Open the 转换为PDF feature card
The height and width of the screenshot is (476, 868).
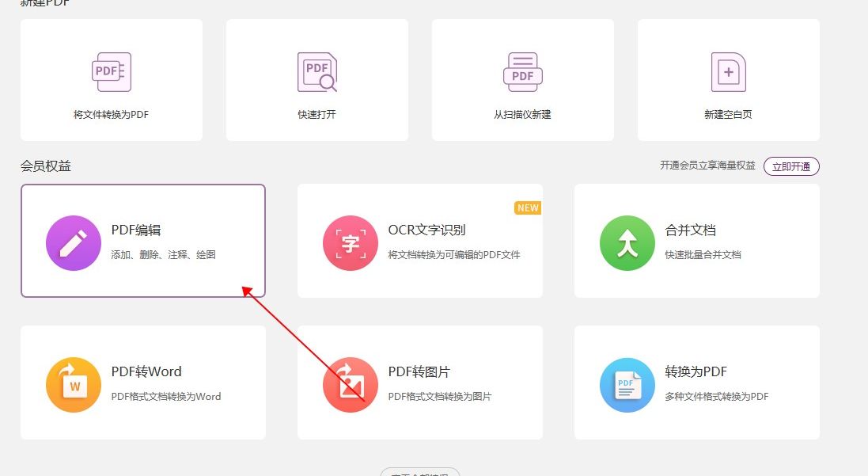pyautogui.click(x=696, y=383)
